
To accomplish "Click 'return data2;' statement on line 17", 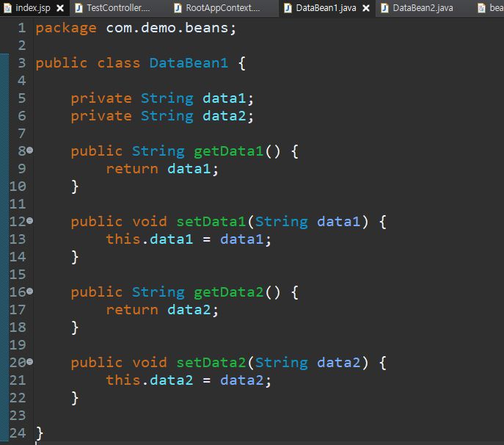I will (x=162, y=310).
